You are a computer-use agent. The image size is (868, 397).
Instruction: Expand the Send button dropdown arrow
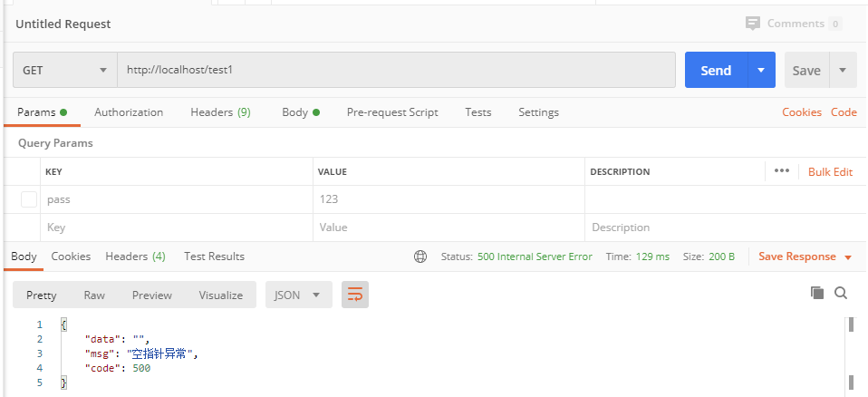pyautogui.click(x=761, y=71)
